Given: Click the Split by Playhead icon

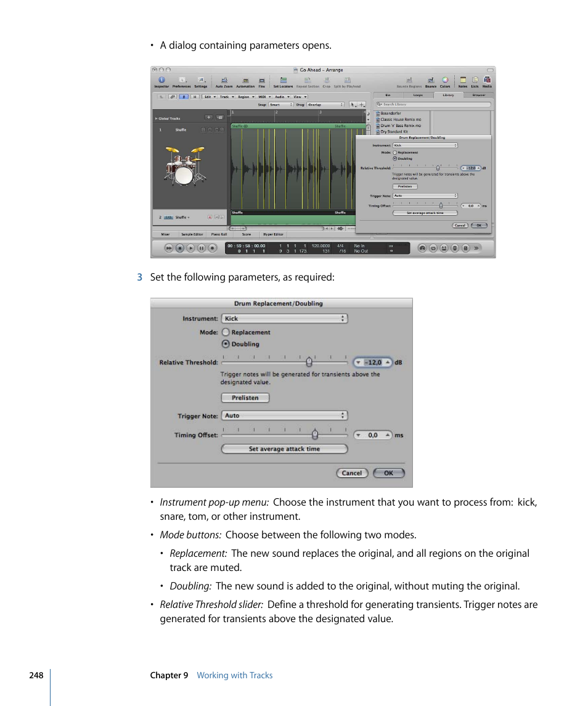Looking at the screenshot, I should 347,80.
